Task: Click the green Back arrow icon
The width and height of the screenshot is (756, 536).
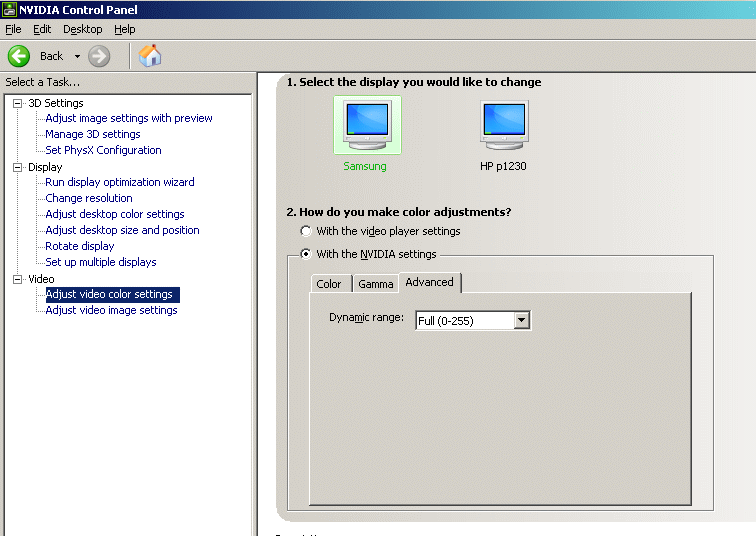Action: click(x=19, y=56)
